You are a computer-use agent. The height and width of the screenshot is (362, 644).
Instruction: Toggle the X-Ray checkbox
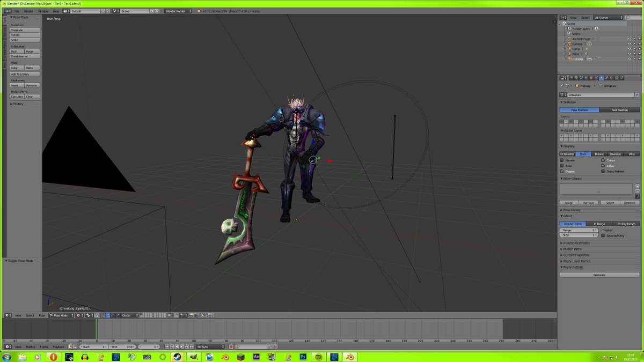603,166
